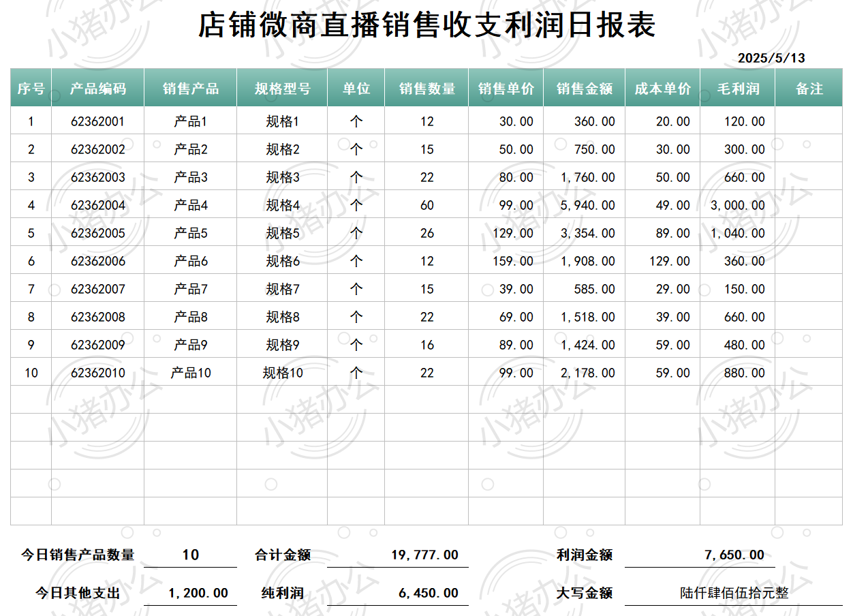Select the 销售数量 column header

coord(427,88)
